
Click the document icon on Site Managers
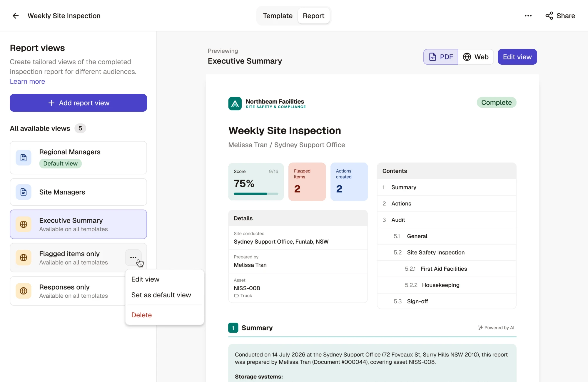point(24,192)
